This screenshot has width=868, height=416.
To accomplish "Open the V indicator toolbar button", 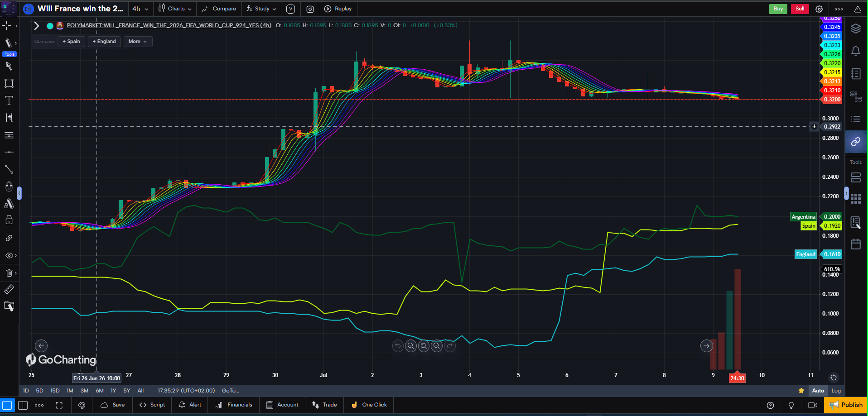I will [291, 9].
